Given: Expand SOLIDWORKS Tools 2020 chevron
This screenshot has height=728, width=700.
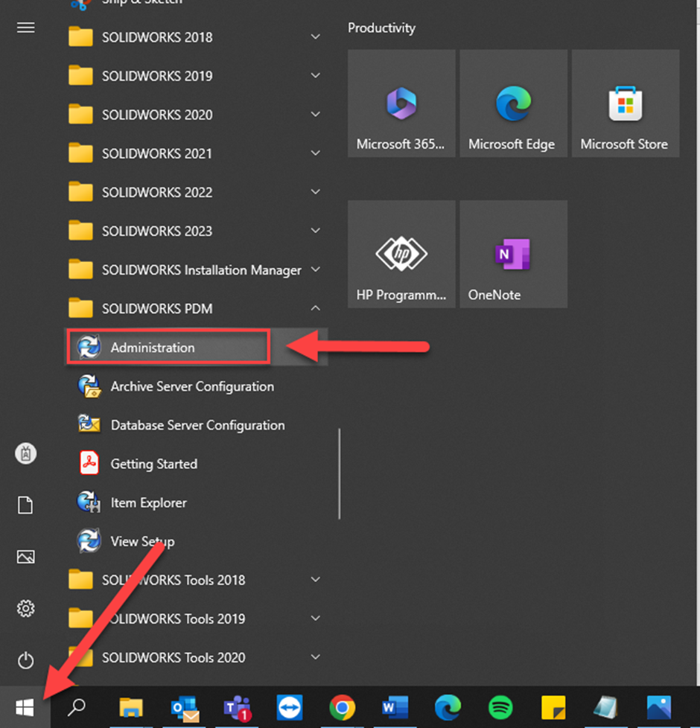Looking at the screenshot, I should click(316, 657).
